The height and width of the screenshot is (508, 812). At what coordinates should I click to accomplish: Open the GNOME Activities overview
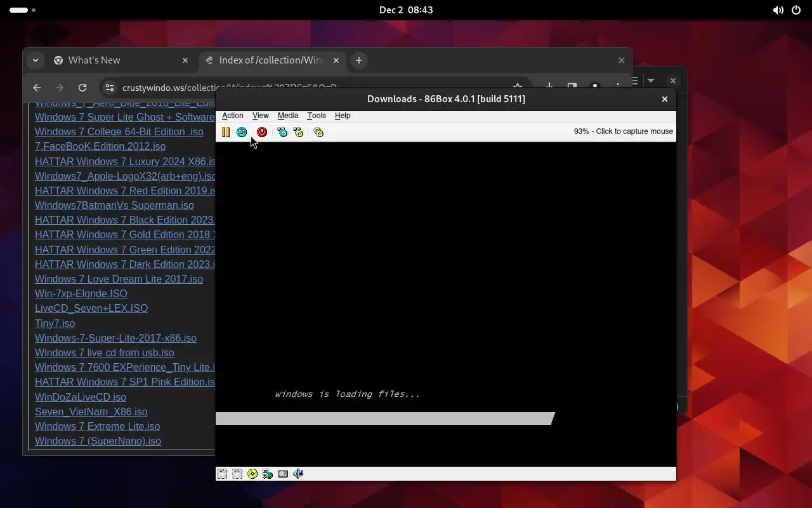click(x=23, y=10)
